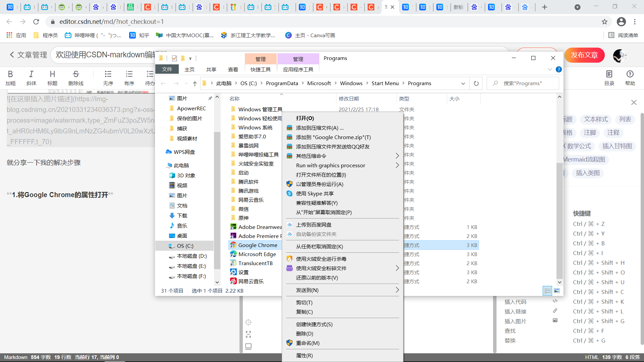This screenshot has height=362, width=644.
Task: Open the 目录 table of contents panel
Action: [609, 78]
